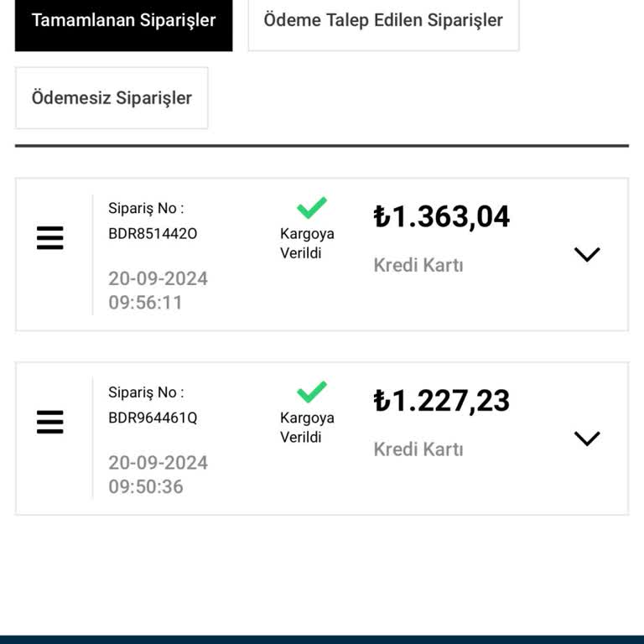Open hamburger menu for order BDR964461Q

[50, 423]
